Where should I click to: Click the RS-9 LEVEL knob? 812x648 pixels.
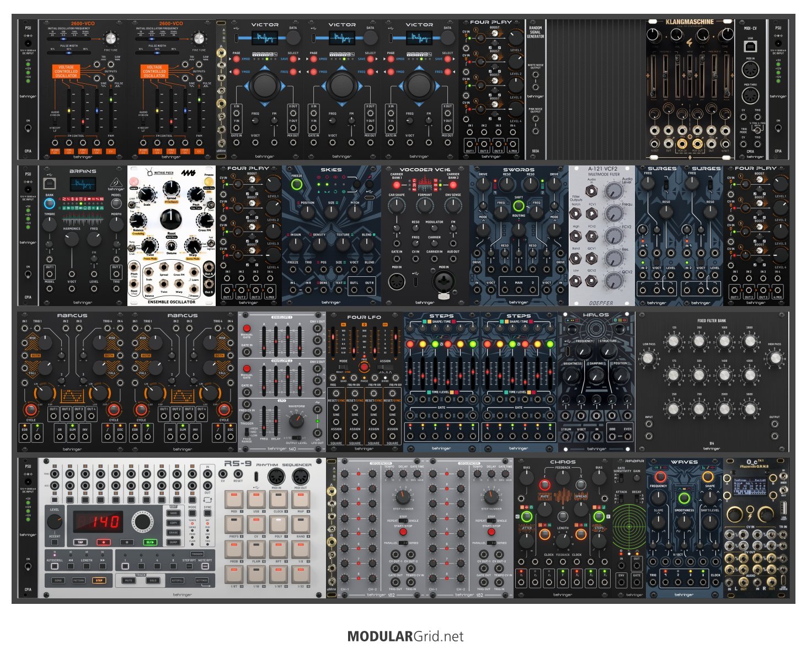coord(55,522)
